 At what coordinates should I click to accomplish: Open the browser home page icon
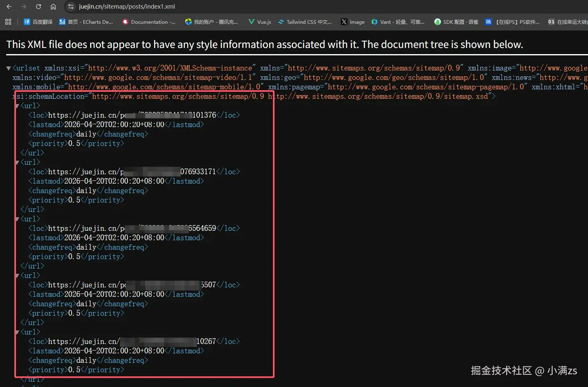click(53, 7)
